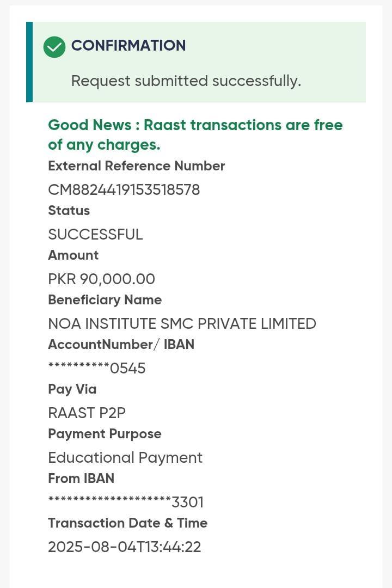Tap masked From IBAN ending 3301
This screenshot has height=588, width=392.
(126, 501)
